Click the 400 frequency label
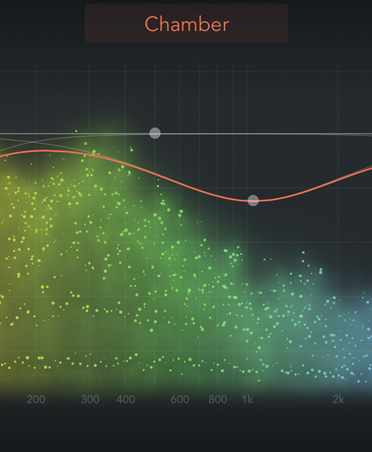Viewport: 372px width, 452px height. (126, 399)
